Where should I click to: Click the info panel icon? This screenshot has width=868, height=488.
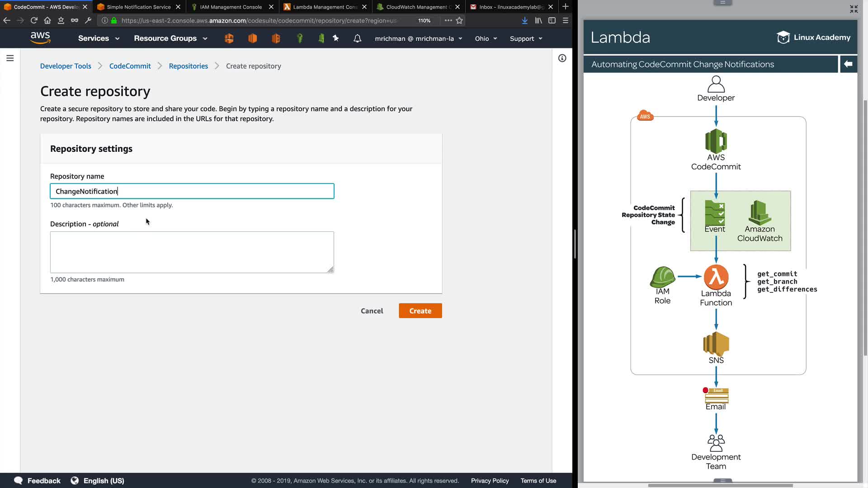pyautogui.click(x=562, y=58)
